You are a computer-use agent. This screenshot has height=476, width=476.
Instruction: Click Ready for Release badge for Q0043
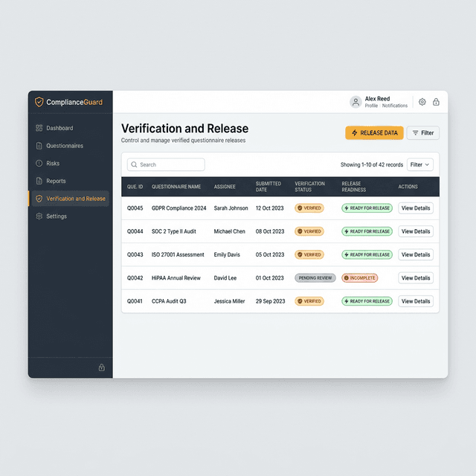(367, 254)
